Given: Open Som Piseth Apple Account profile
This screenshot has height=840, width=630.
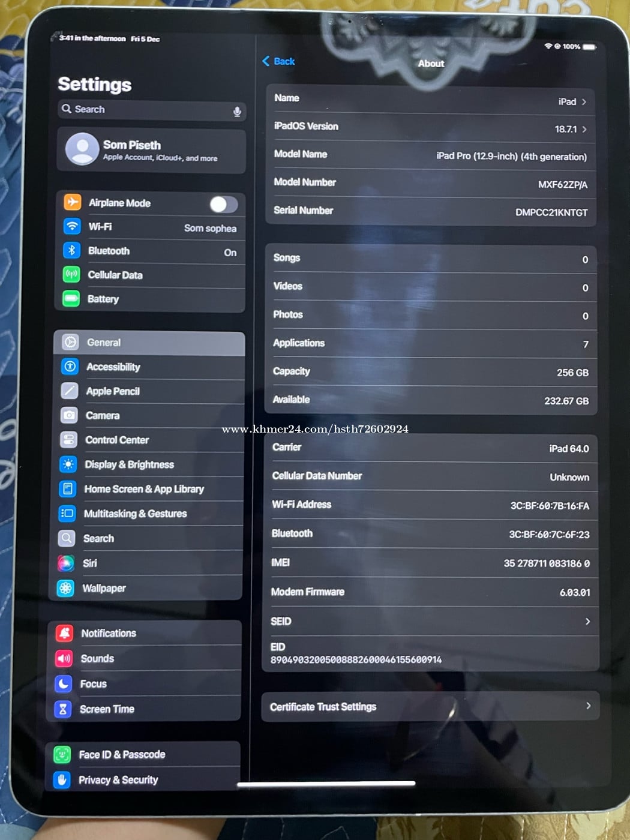Looking at the screenshot, I should [151, 150].
